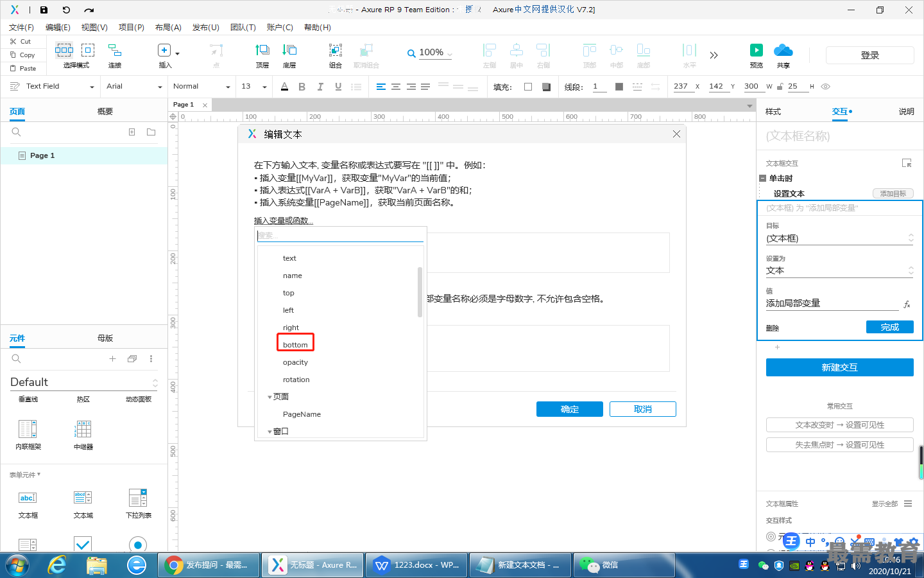Open the 设置为 文本 dropdown
Screen dimensions: 924x578
839,270
